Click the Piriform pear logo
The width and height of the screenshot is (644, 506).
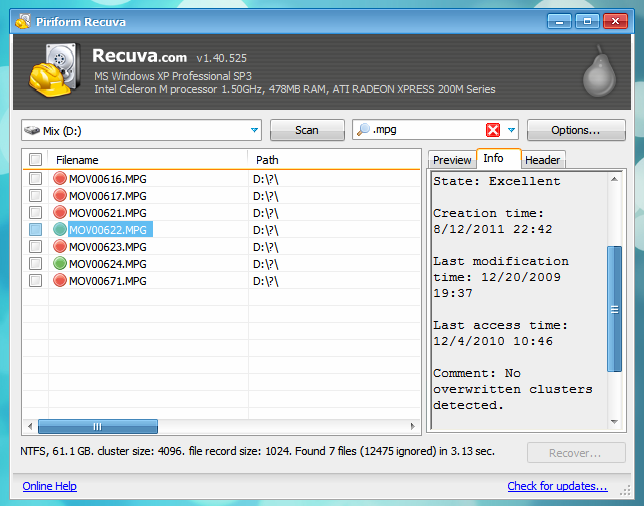click(x=599, y=71)
